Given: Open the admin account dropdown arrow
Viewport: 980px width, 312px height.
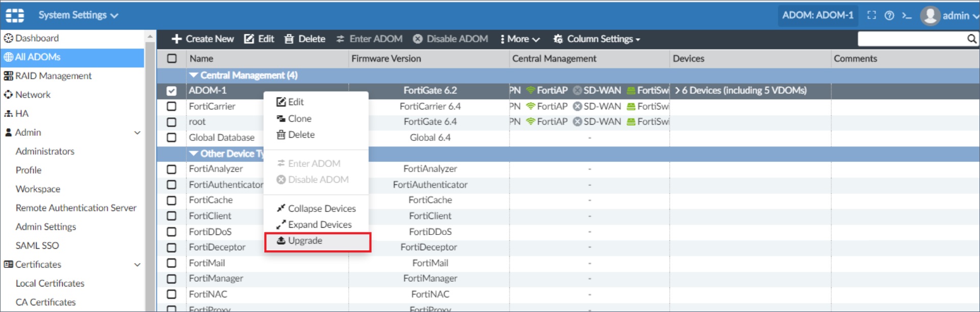Looking at the screenshot, I should pos(975,16).
